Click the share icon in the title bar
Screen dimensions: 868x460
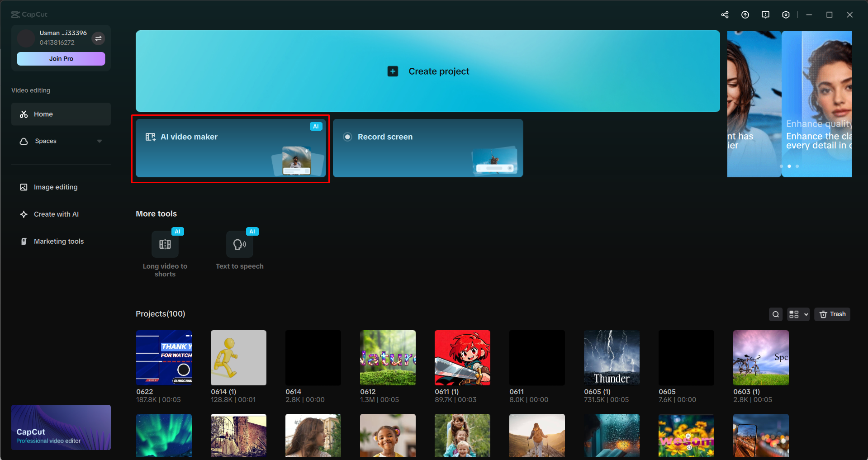[725, 14]
